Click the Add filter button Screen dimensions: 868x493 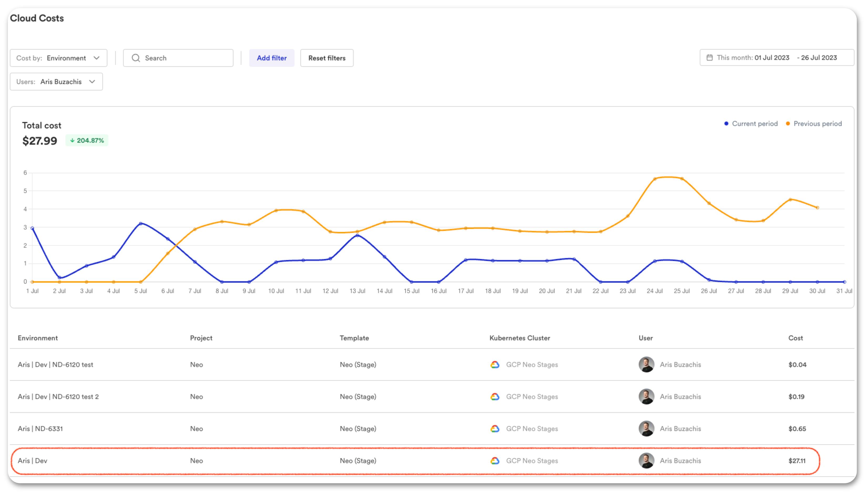click(x=272, y=58)
